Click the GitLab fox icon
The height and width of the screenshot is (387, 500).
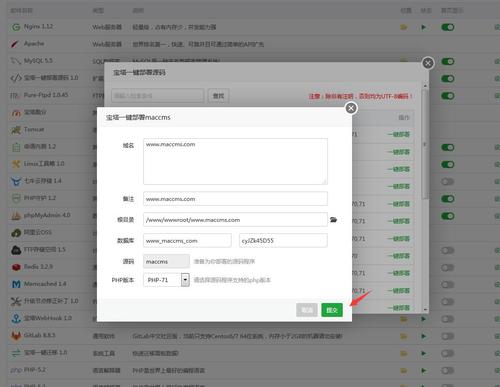(x=16, y=336)
